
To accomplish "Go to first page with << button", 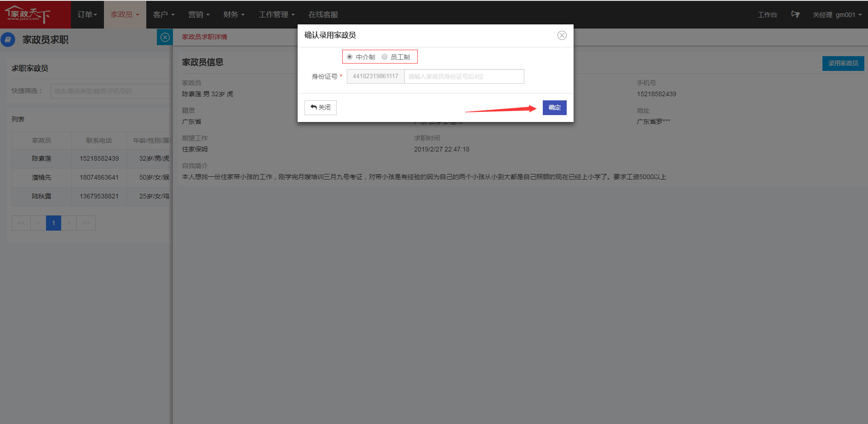I will pos(21,223).
